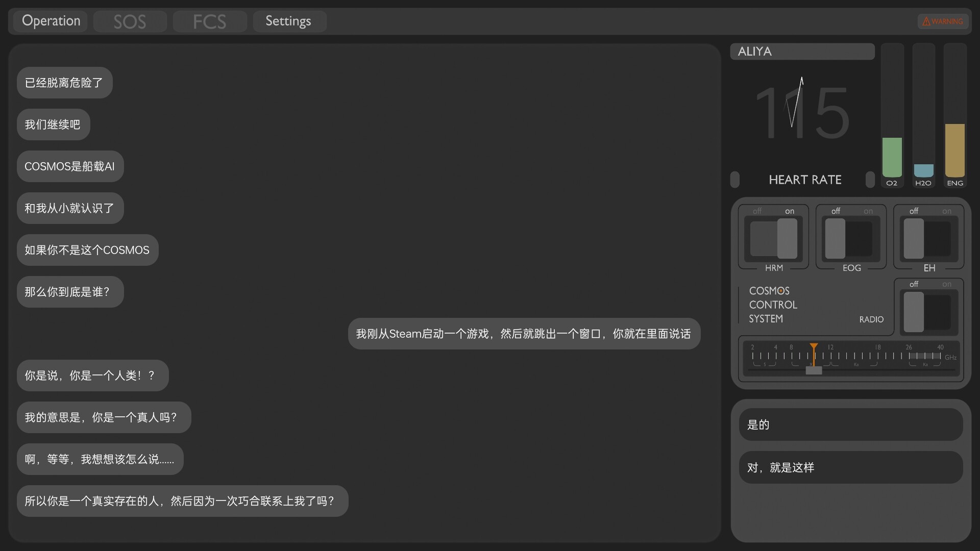Open the Settings tab
This screenshot has width=980, height=551.
(x=289, y=21)
